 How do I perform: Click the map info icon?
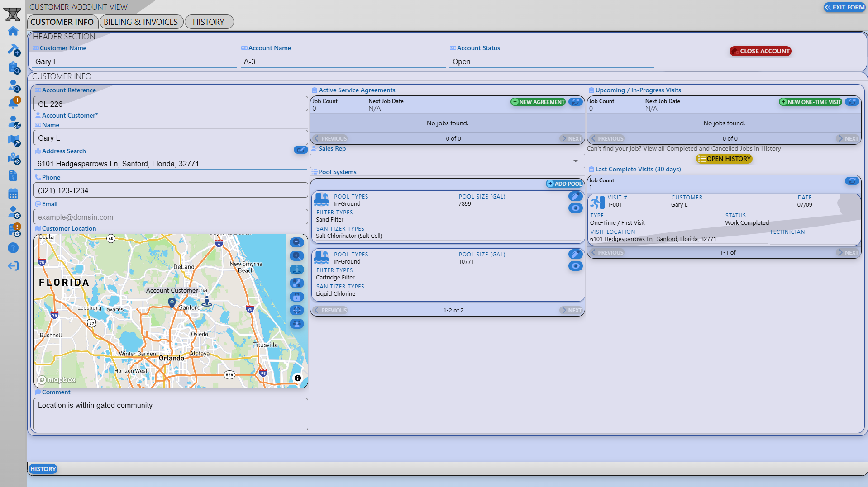click(x=297, y=378)
